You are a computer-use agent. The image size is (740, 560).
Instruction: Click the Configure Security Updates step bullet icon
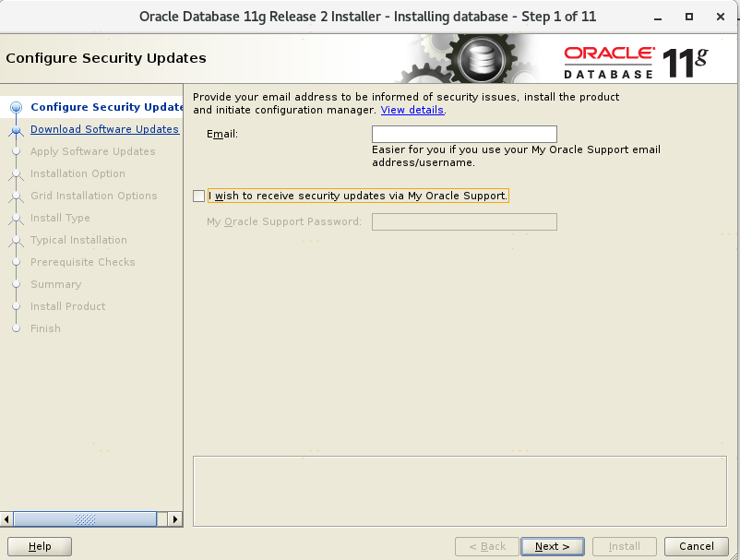point(16,108)
